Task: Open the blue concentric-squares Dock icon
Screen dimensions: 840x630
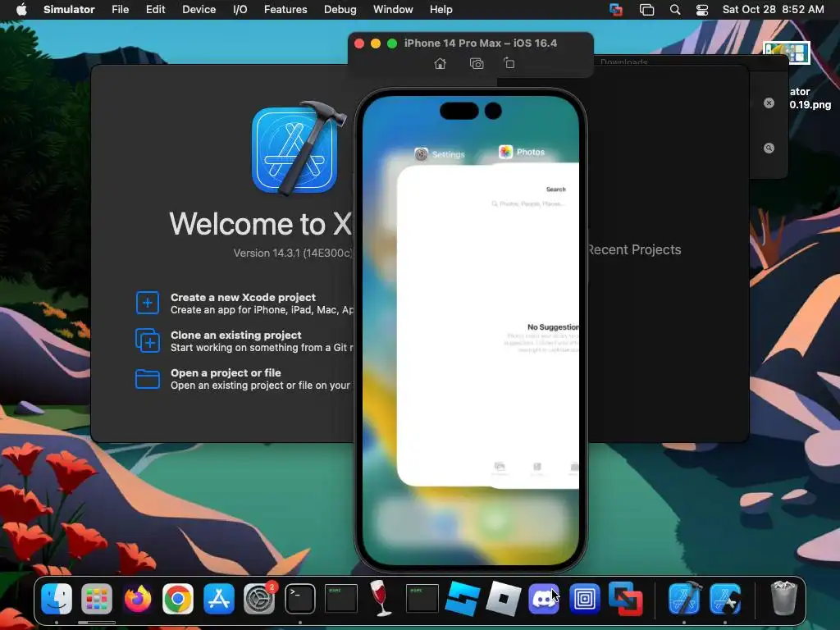Action: tap(584, 598)
